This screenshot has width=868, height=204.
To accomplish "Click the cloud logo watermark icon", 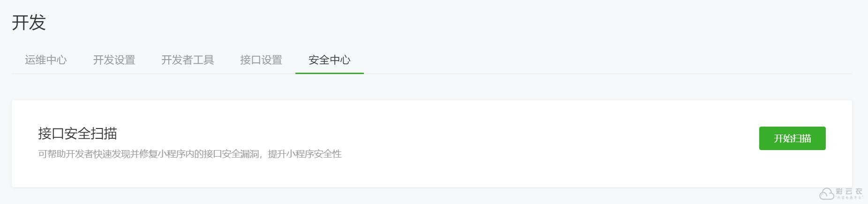I will pyautogui.click(x=826, y=193).
